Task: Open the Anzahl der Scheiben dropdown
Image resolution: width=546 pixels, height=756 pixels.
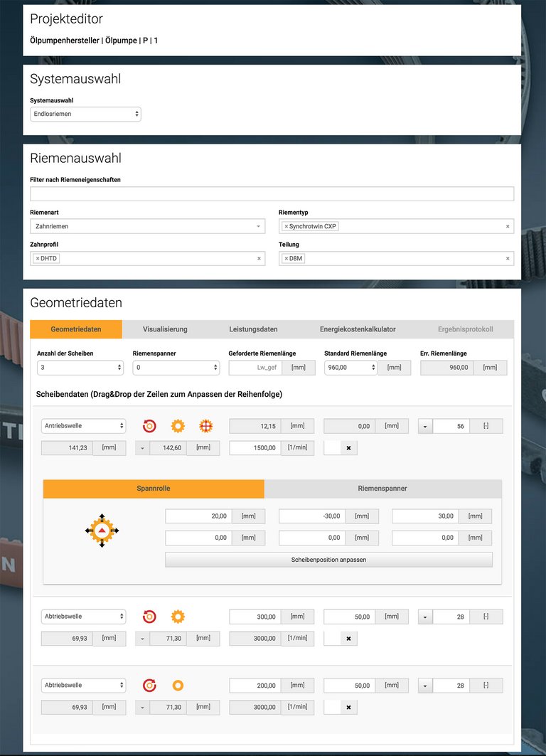Action: click(x=80, y=368)
